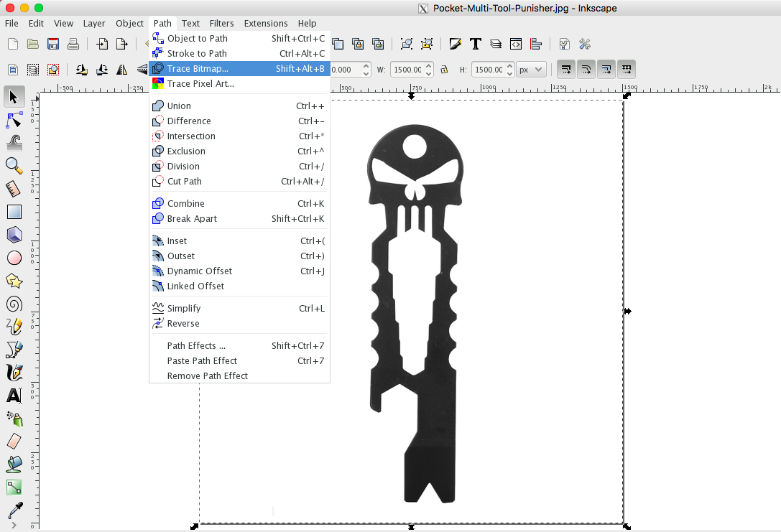This screenshot has height=532, width=781.
Task: Choose Trace Bitmap... from Path menu
Action: (239, 69)
